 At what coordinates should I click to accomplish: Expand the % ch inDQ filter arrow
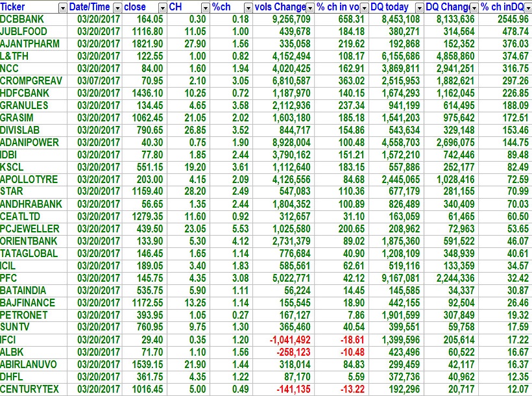click(x=526, y=8)
